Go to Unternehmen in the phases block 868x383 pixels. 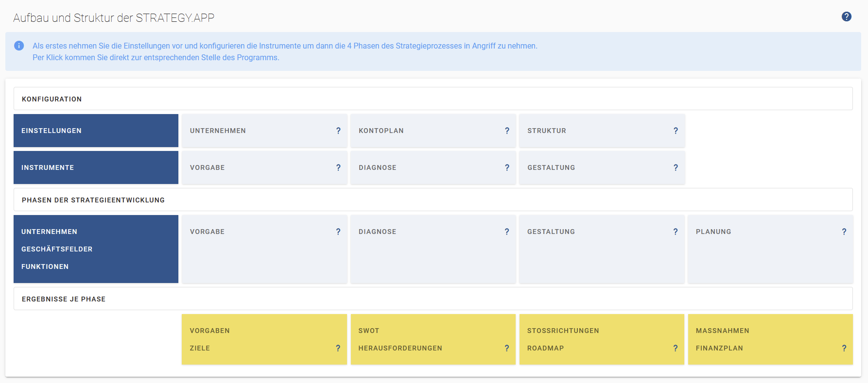(49, 232)
